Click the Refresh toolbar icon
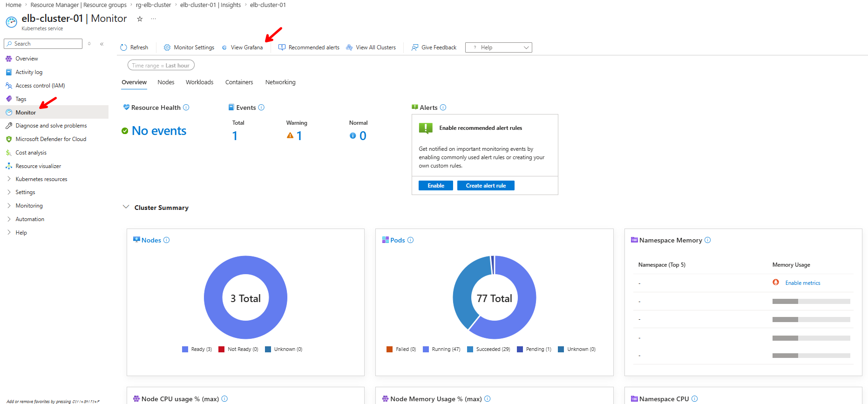 (x=123, y=47)
